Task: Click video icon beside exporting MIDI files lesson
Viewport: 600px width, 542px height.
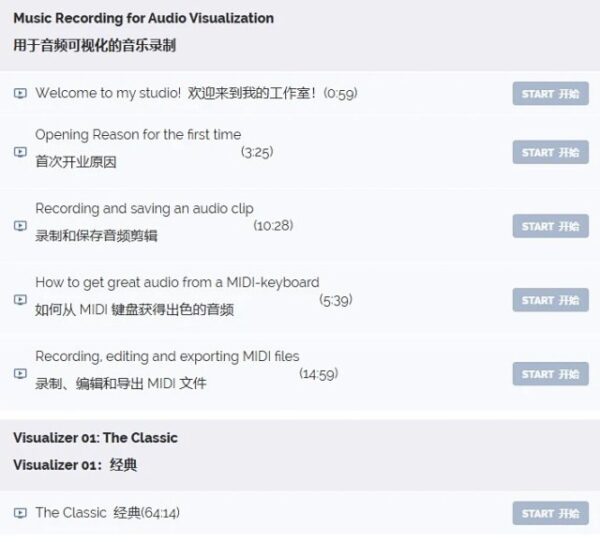Action: pos(20,374)
